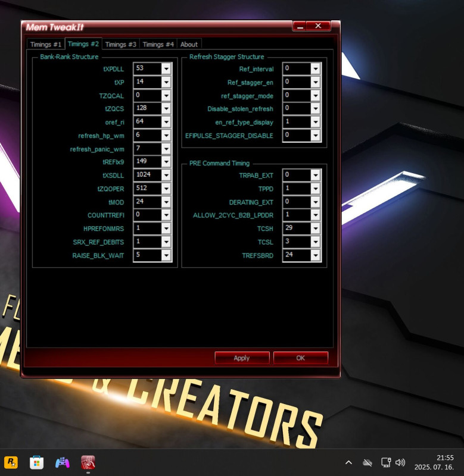
Task: Show hidden system tray icons
Action: tap(348, 463)
